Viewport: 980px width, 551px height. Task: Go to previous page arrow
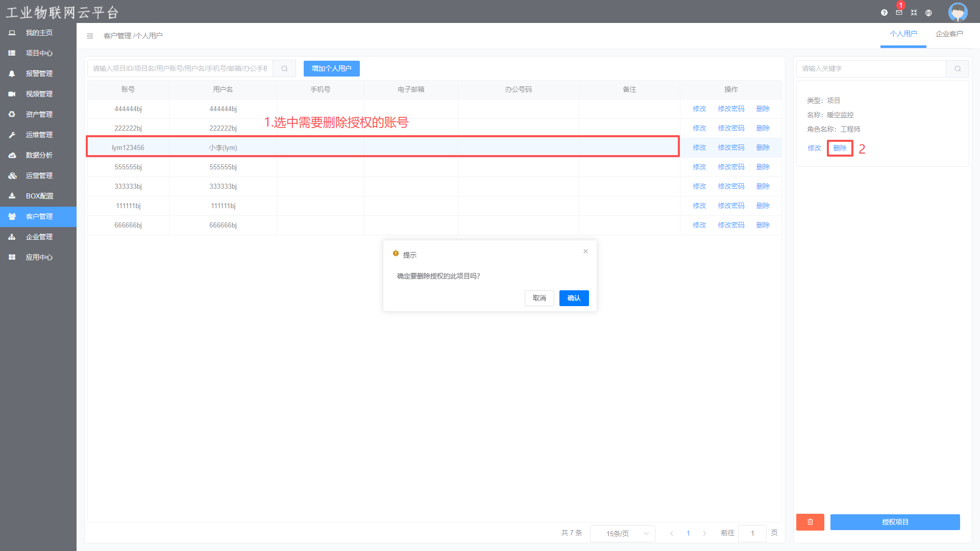[672, 533]
